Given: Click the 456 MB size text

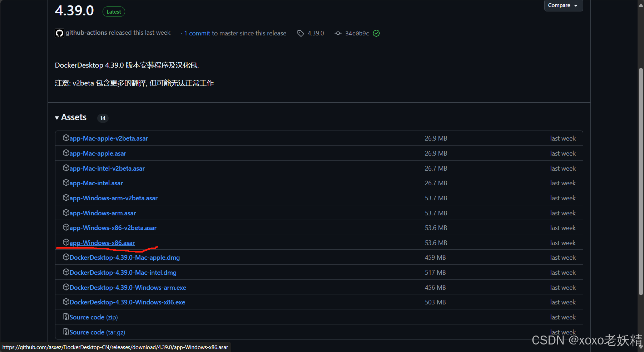Looking at the screenshot, I should (435, 288).
